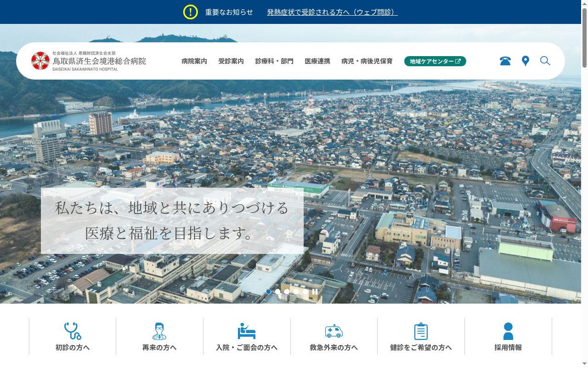Open the 医療連携 menu
The height and width of the screenshot is (368, 588).
click(317, 61)
